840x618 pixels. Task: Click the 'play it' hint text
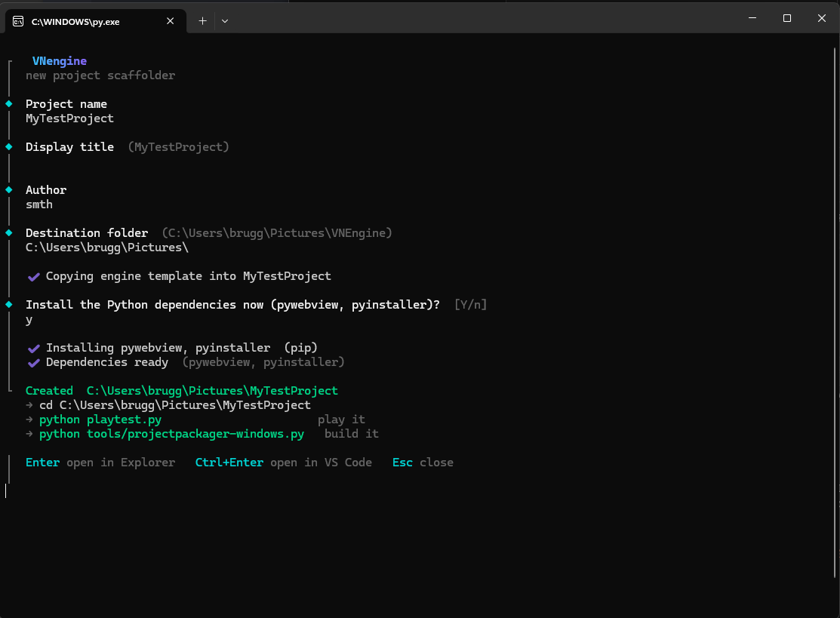point(341,420)
